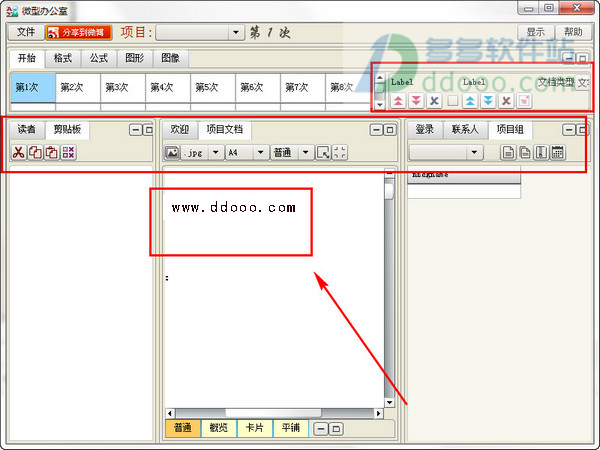Switch to 卡片 view at bottom
The height and width of the screenshot is (450, 600).
pyautogui.click(x=254, y=428)
